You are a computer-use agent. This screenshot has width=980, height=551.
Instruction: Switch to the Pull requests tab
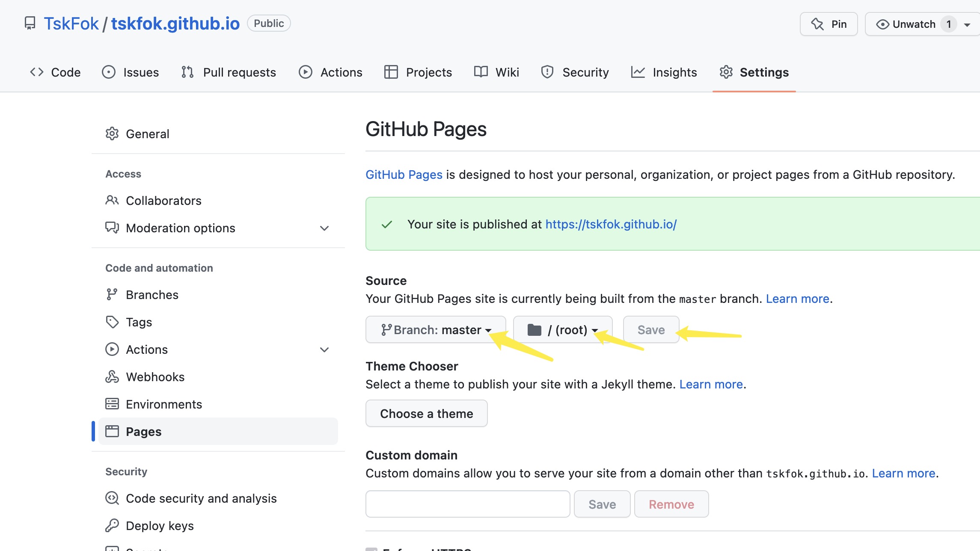229,72
